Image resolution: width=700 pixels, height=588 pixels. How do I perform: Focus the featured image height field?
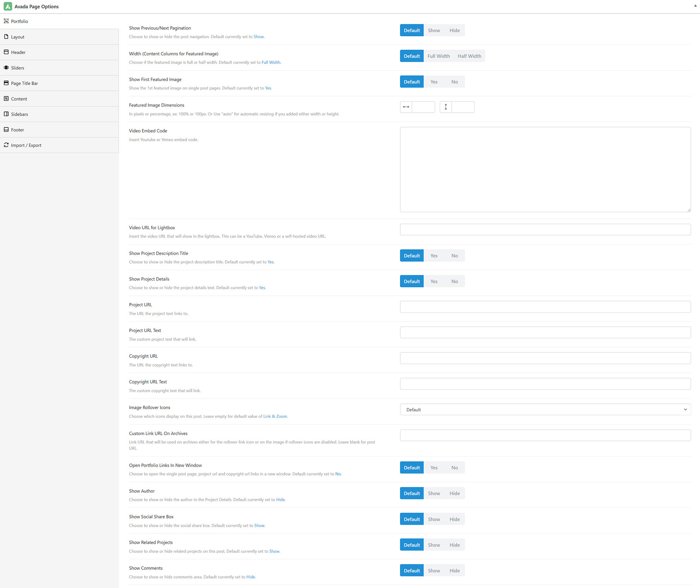(463, 107)
